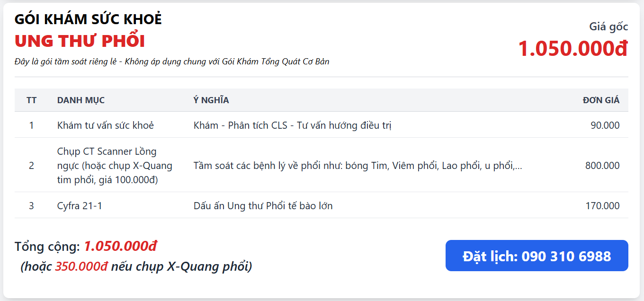Click the large red 1.050.000đ original price
The width and height of the screenshot is (644, 301).
pyautogui.click(x=572, y=48)
